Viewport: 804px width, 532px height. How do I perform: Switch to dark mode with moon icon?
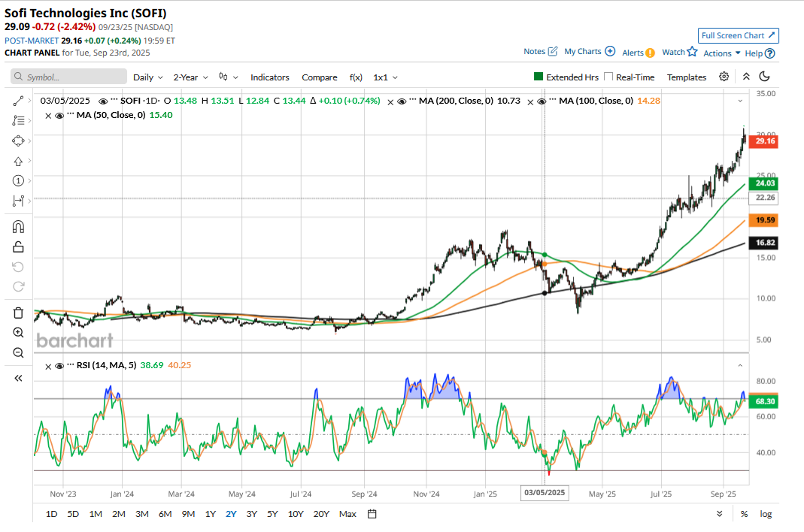[x=765, y=77]
